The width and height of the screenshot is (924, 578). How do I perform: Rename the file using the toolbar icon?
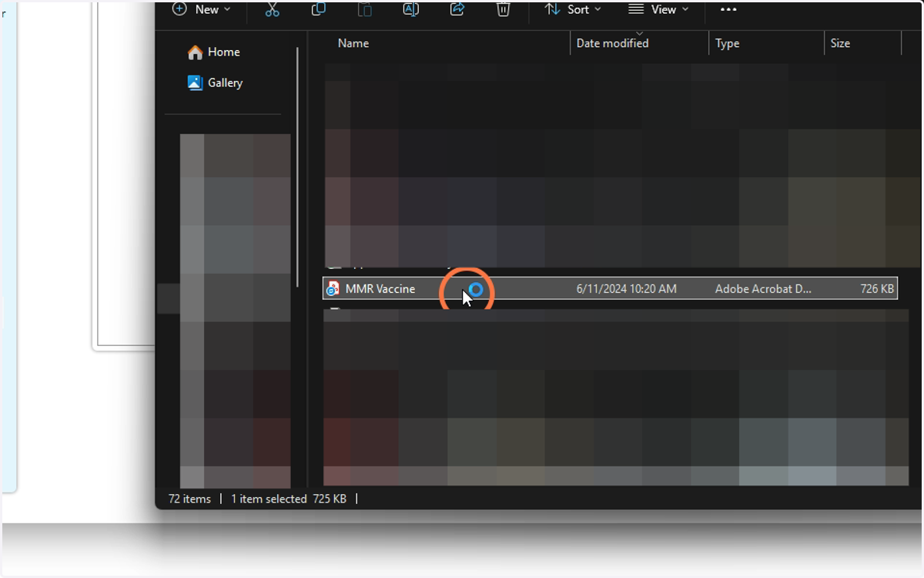411,9
